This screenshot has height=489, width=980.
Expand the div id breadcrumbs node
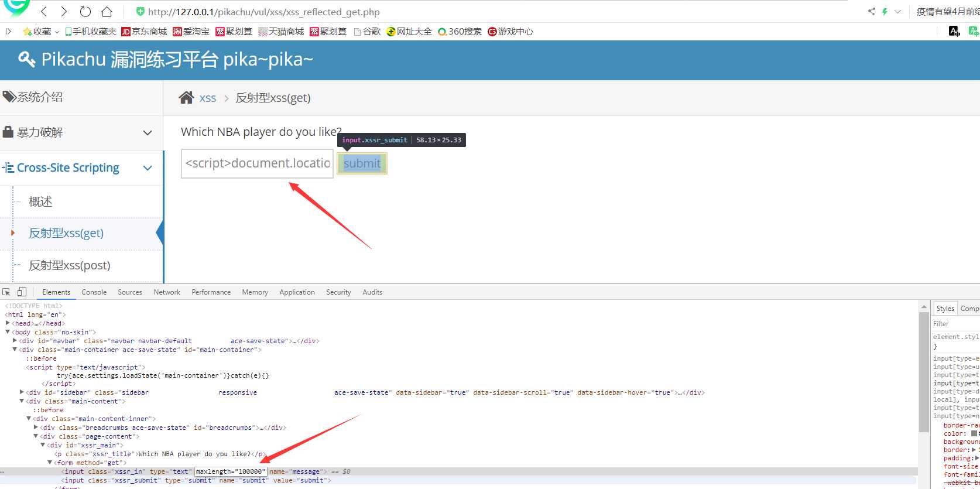coord(36,428)
